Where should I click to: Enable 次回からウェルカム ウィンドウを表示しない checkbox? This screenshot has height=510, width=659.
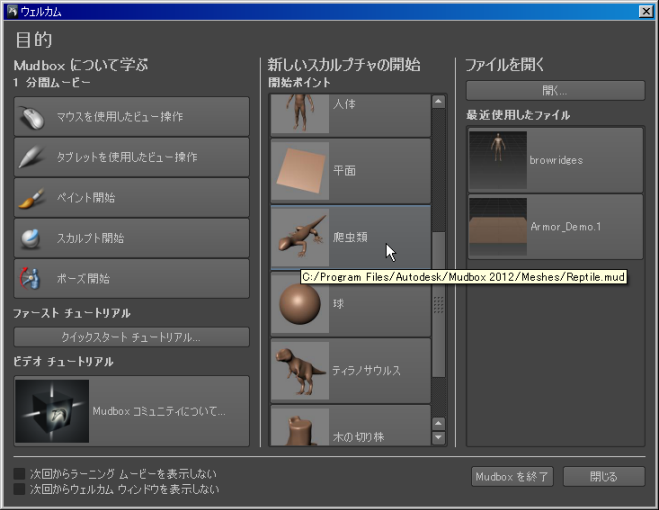click(19, 489)
